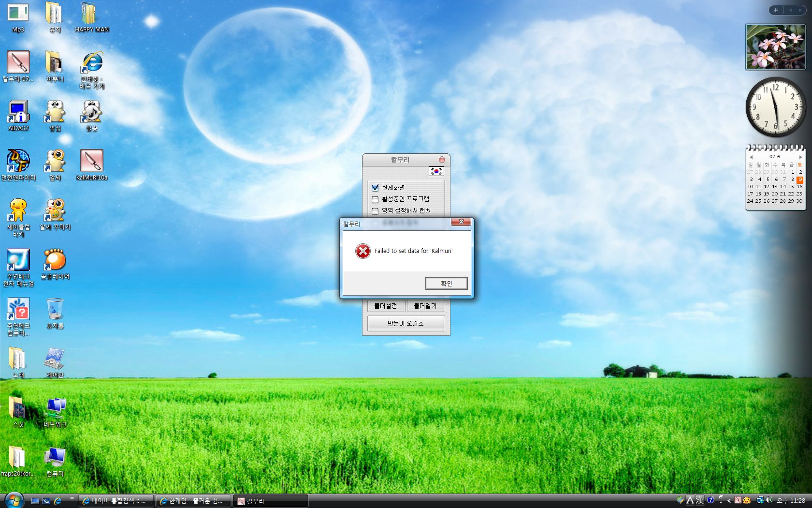This screenshot has height=508, width=812.
Task: Select the 곰플레이어 desktop icon
Action: pos(55,260)
